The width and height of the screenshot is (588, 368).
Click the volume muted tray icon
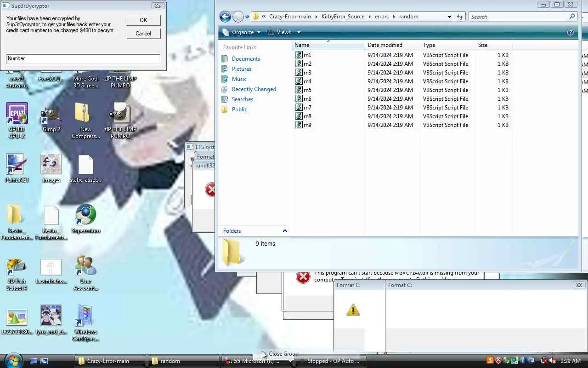point(553,361)
